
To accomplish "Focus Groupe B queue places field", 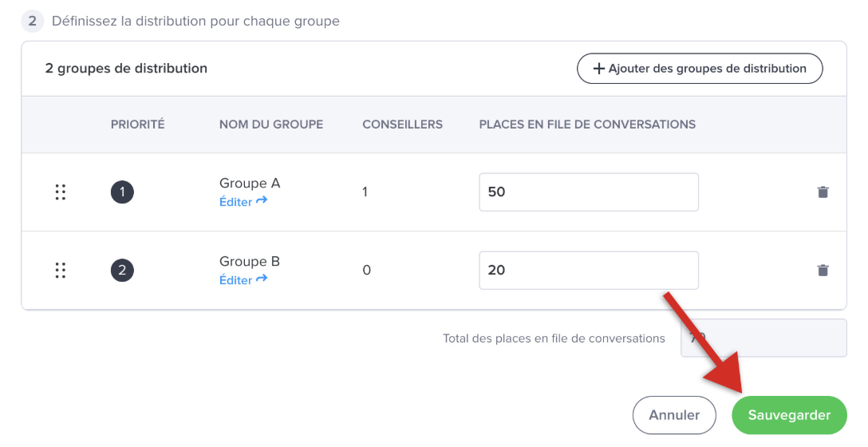I will (x=588, y=271).
